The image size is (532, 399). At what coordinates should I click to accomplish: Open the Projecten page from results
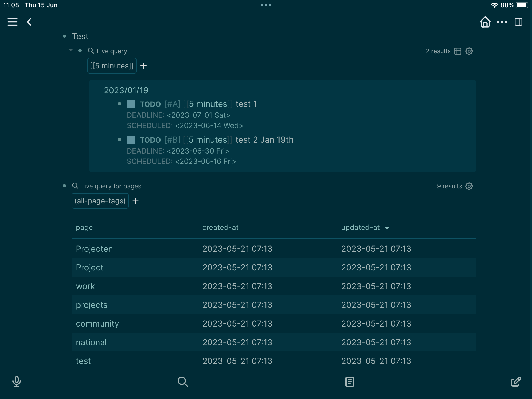click(x=94, y=249)
